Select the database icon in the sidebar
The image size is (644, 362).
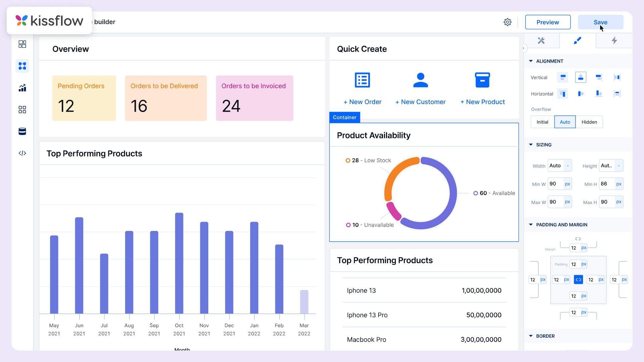pos(22,131)
